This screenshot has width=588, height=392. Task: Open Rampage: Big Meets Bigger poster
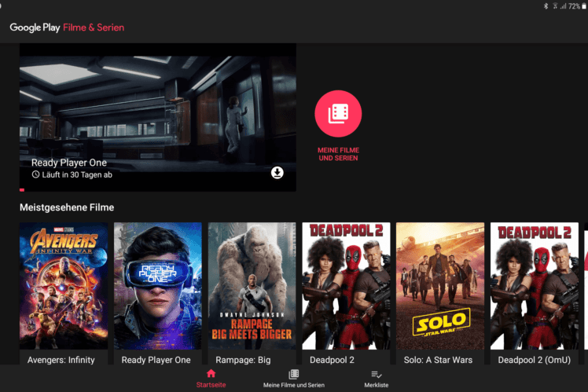tap(252, 286)
